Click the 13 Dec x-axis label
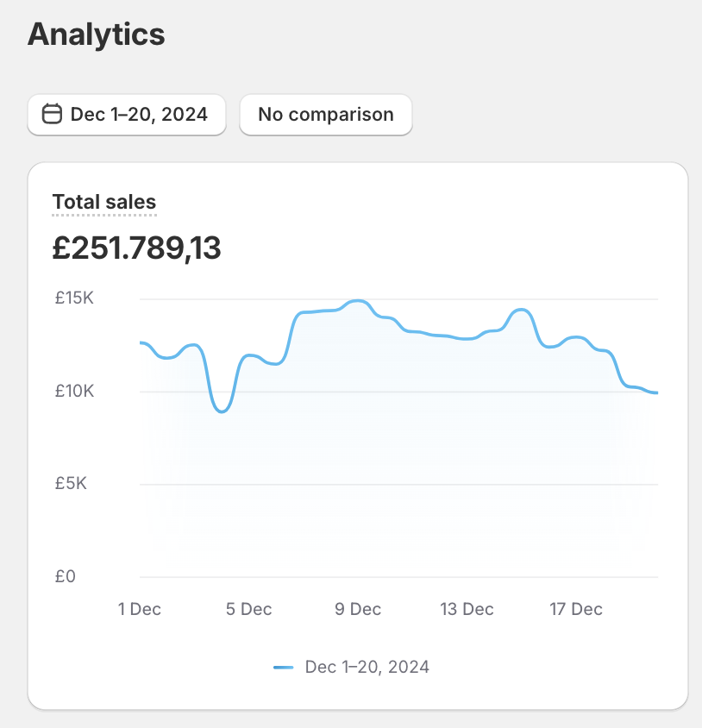 tap(467, 609)
